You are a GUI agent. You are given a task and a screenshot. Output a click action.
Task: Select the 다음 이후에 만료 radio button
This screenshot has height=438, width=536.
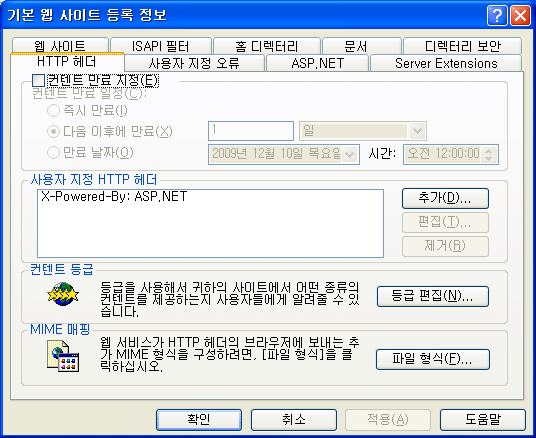53,132
